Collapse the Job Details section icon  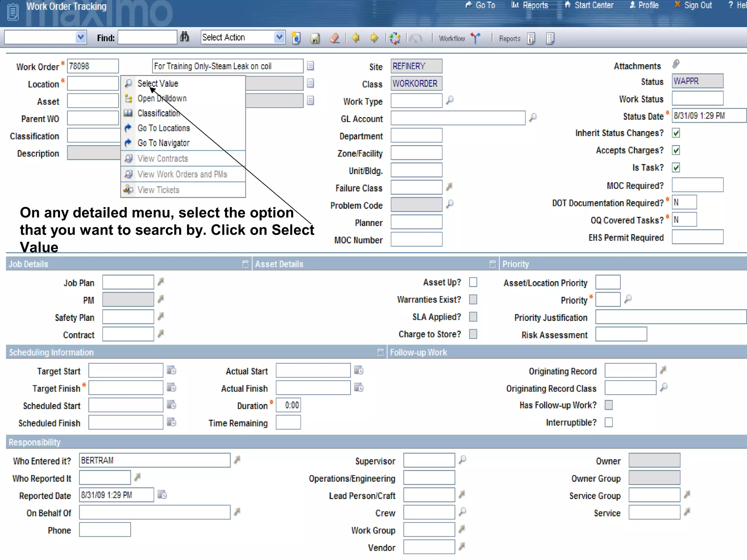245,264
